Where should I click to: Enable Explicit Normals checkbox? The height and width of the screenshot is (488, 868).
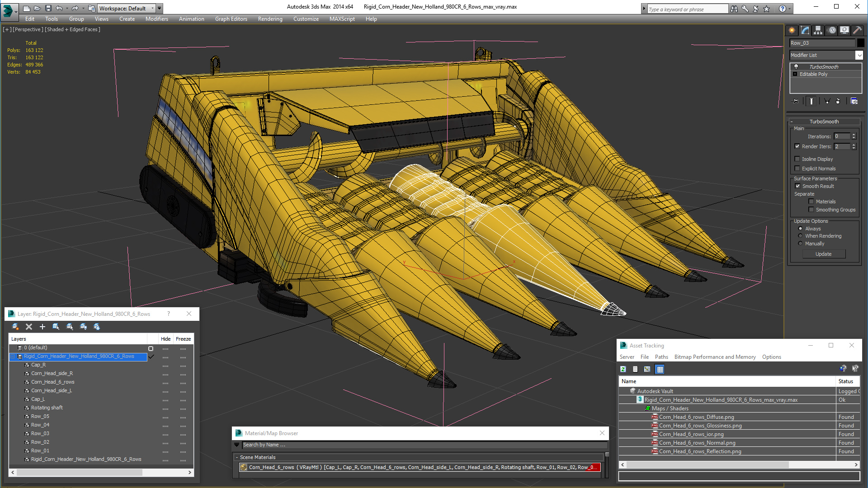[797, 168]
